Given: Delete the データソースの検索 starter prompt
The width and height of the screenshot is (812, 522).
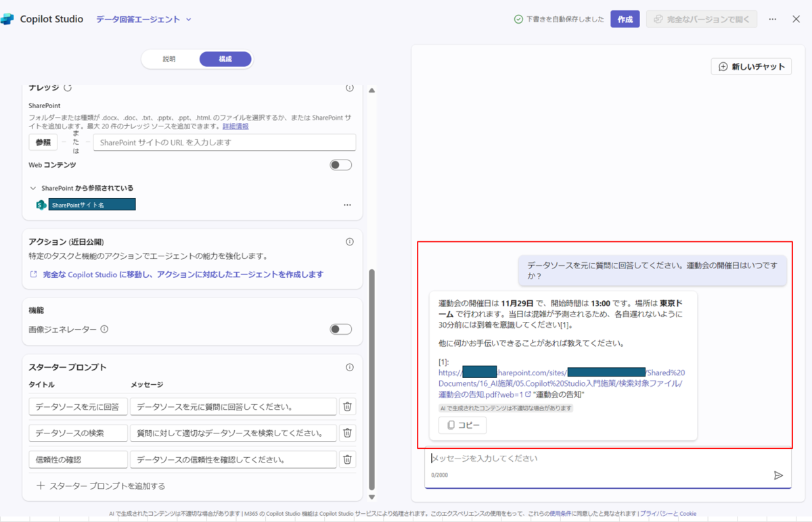Looking at the screenshot, I should [347, 433].
